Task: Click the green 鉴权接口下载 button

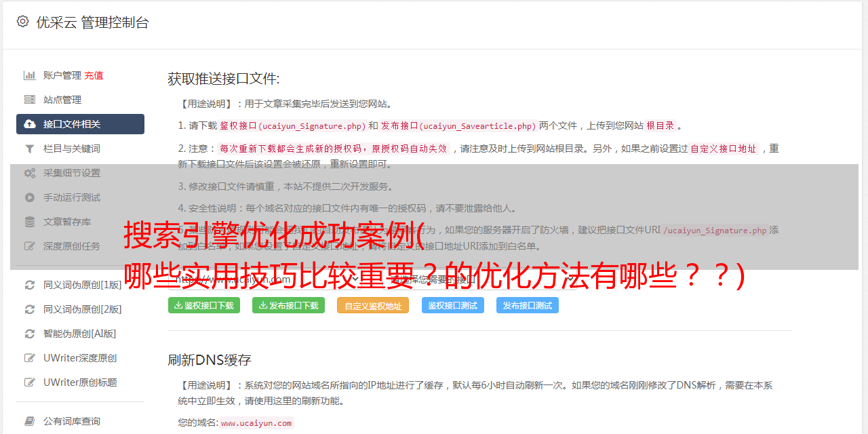Action: 204,305
